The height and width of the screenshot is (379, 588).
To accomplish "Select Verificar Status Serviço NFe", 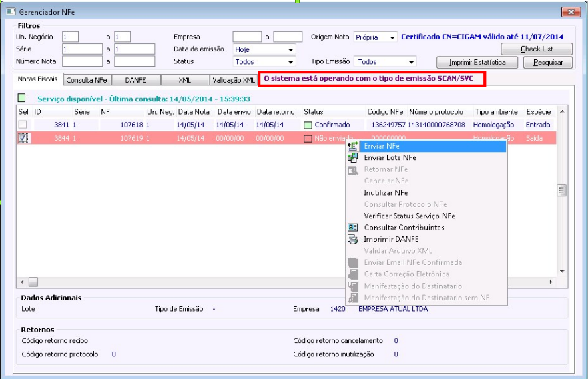I will (426, 216).
